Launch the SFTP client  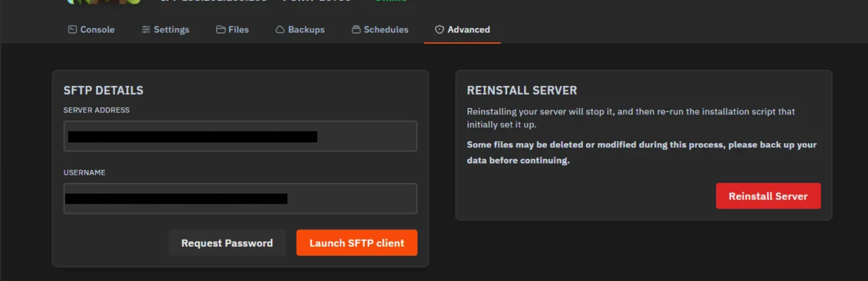(x=356, y=243)
